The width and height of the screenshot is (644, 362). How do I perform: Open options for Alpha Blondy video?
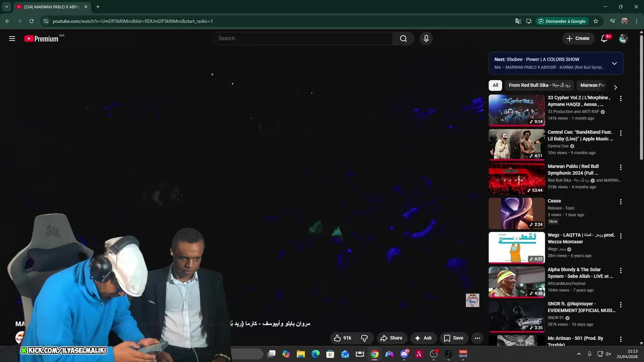(x=621, y=270)
